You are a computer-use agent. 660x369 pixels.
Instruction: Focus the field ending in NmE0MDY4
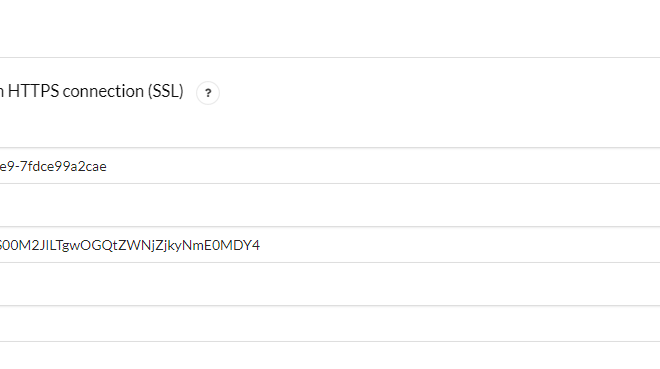click(330, 245)
